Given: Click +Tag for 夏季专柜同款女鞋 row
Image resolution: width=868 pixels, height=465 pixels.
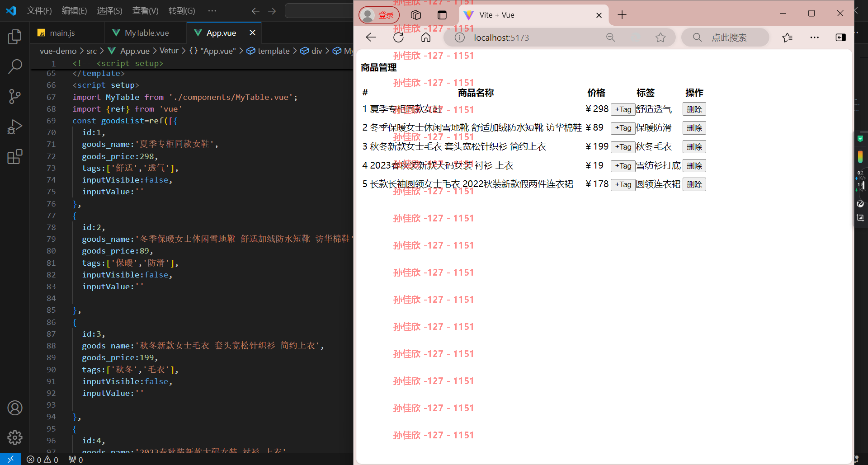Looking at the screenshot, I should pos(623,109).
